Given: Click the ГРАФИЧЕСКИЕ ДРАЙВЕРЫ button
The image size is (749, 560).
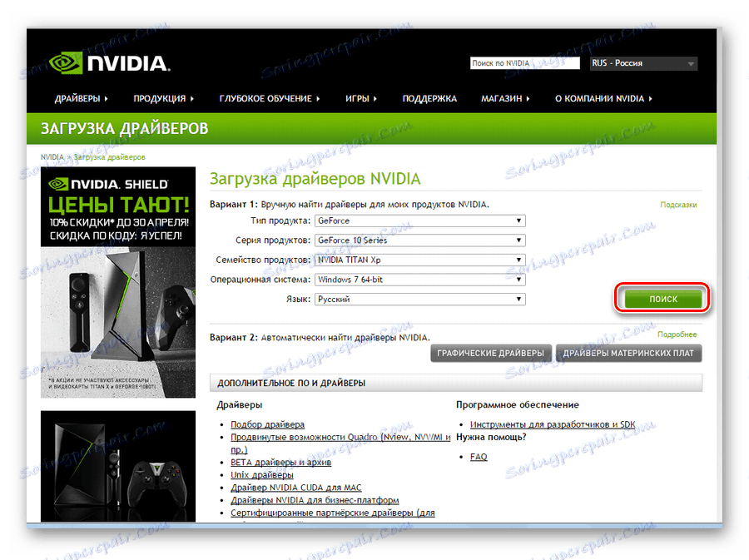Looking at the screenshot, I should click(x=490, y=353).
